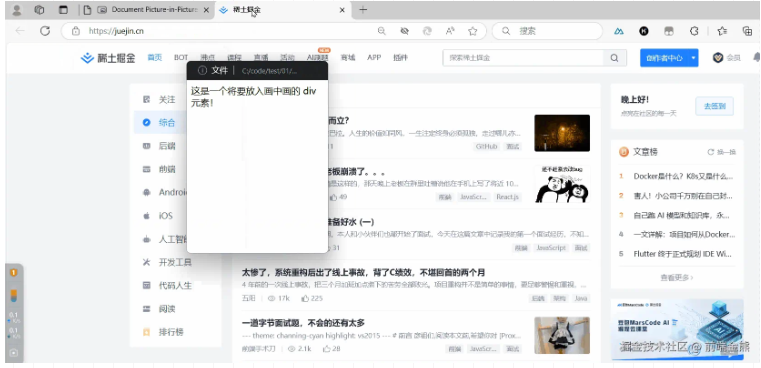Screen dimensions: 761x368
Task: Open the dark night street article thumbnail
Action: pos(562,133)
